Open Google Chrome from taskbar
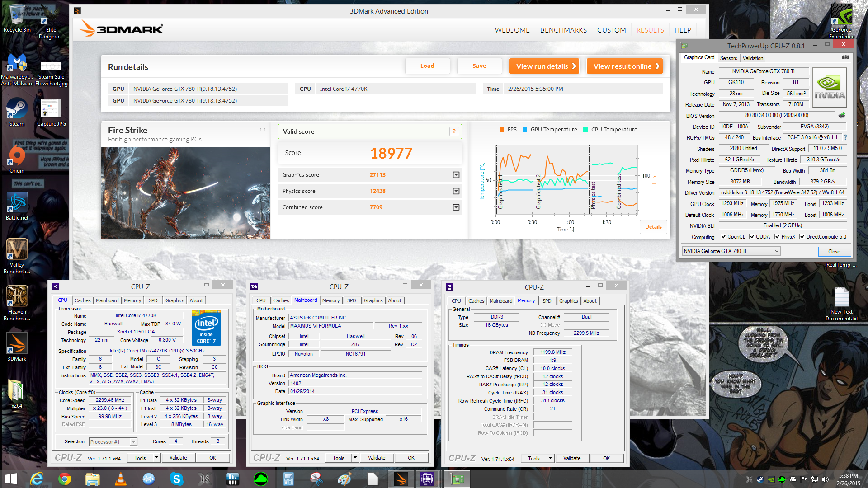The image size is (868, 488). [x=65, y=479]
